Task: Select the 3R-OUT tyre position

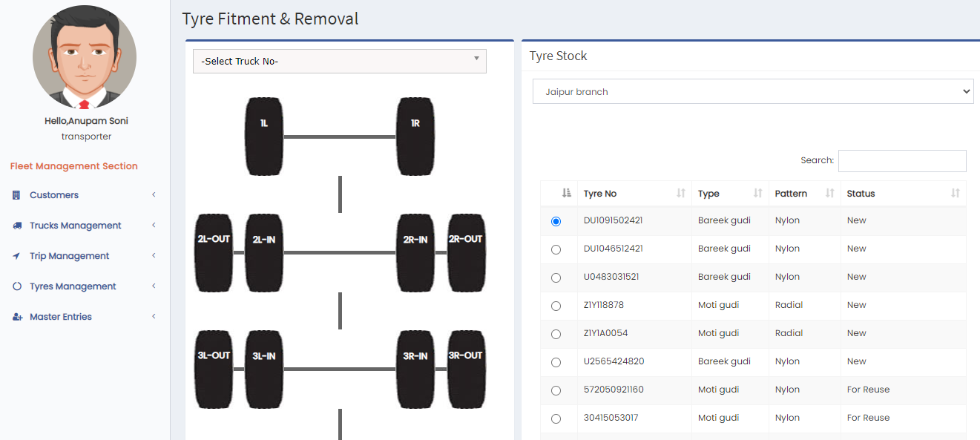Action: (466, 370)
